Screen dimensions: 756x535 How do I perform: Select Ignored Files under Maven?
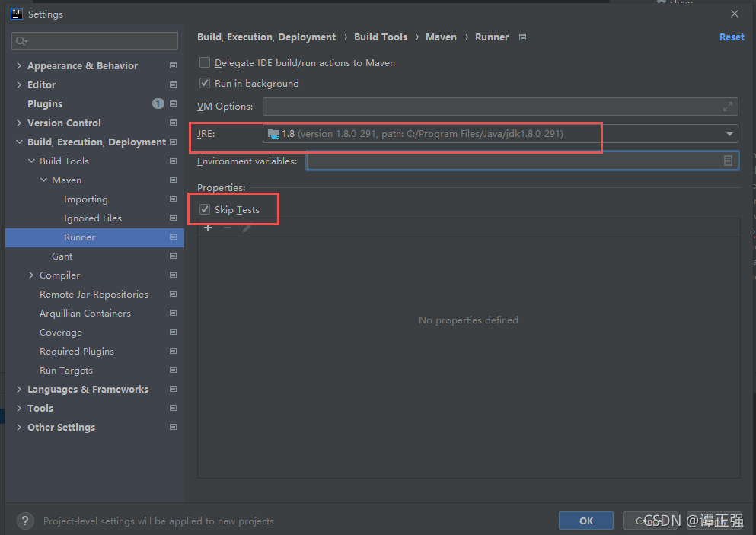(x=94, y=218)
